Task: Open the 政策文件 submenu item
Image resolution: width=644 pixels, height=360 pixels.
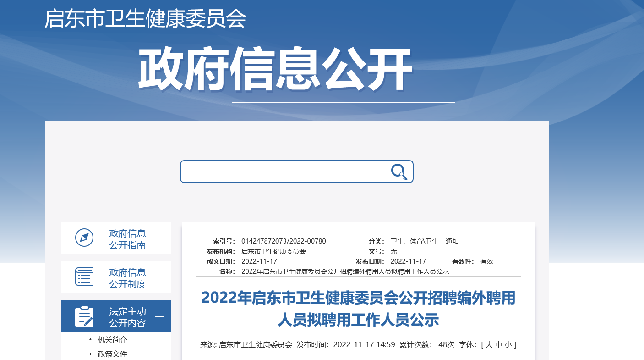Action: pyautogui.click(x=112, y=354)
